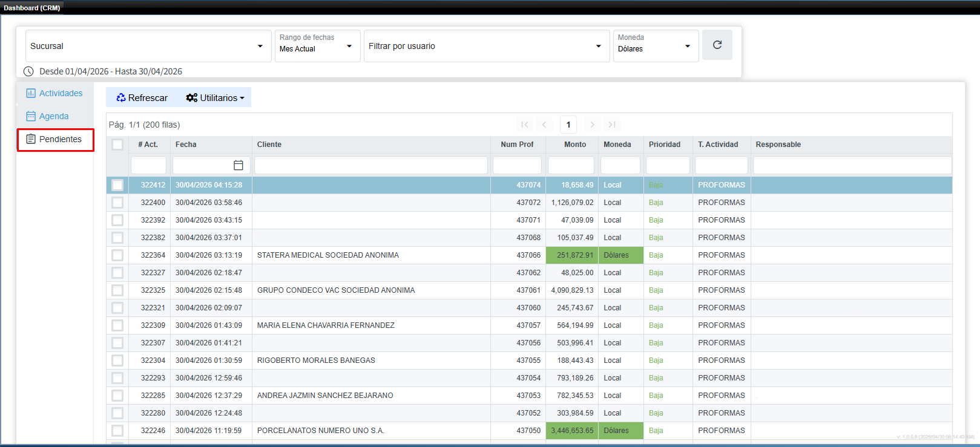Image resolution: width=980 pixels, height=447 pixels.
Task: Sort by Monto column header
Action: [x=575, y=145]
